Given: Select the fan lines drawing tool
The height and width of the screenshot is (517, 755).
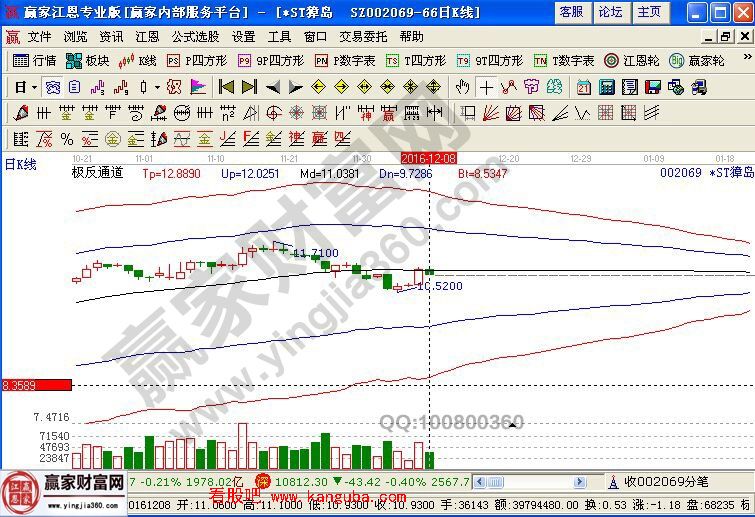Looking at the screenshot, I should click(x=491, y=113).
